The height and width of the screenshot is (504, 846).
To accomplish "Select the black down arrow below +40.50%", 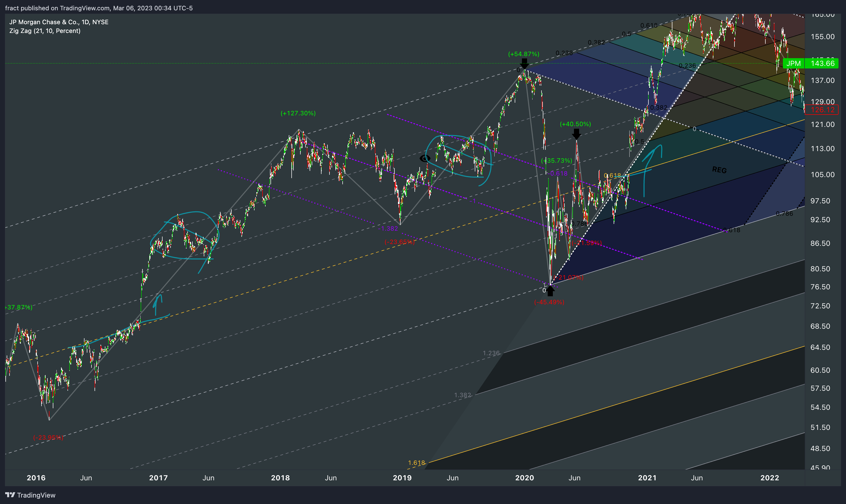I will click(x=576, y=134).
